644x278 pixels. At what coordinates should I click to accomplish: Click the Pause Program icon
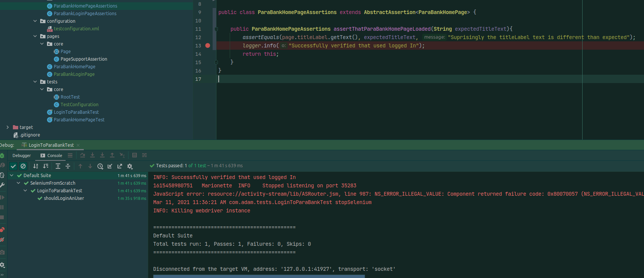coord(2,207)
